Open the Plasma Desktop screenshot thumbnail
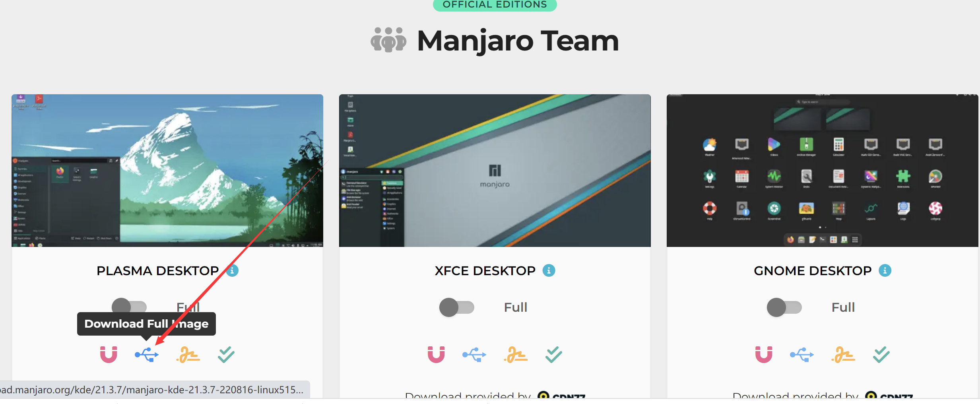 click(167, 171)
